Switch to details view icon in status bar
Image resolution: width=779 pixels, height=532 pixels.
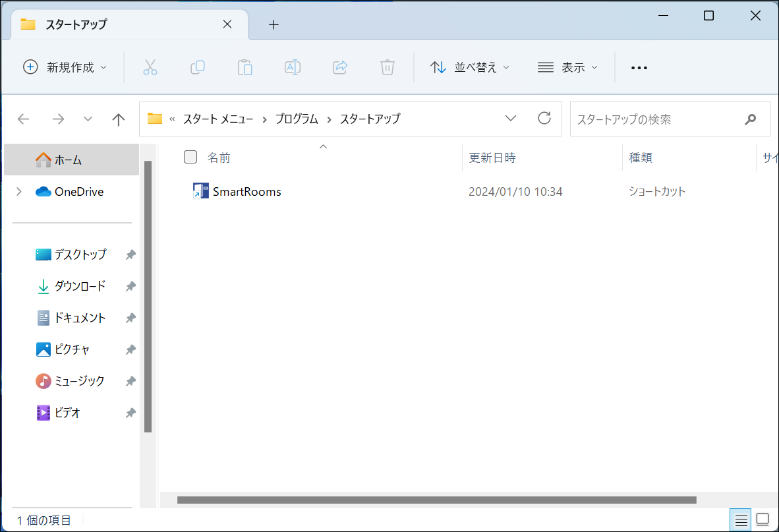pyautogui.click(x=741, y=519)
